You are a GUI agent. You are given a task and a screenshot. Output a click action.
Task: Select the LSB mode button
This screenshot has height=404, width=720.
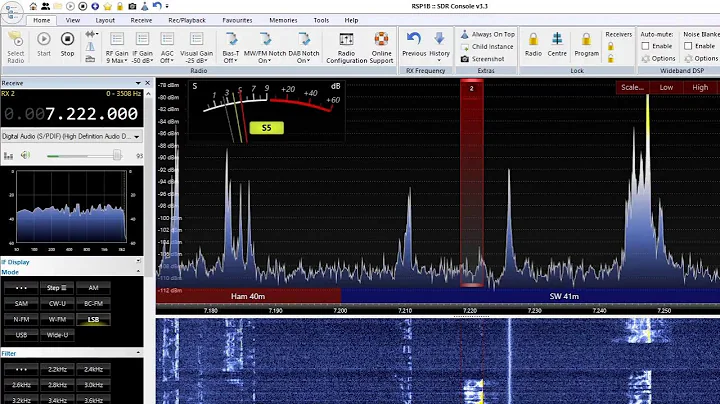click(x=93, y=320)
